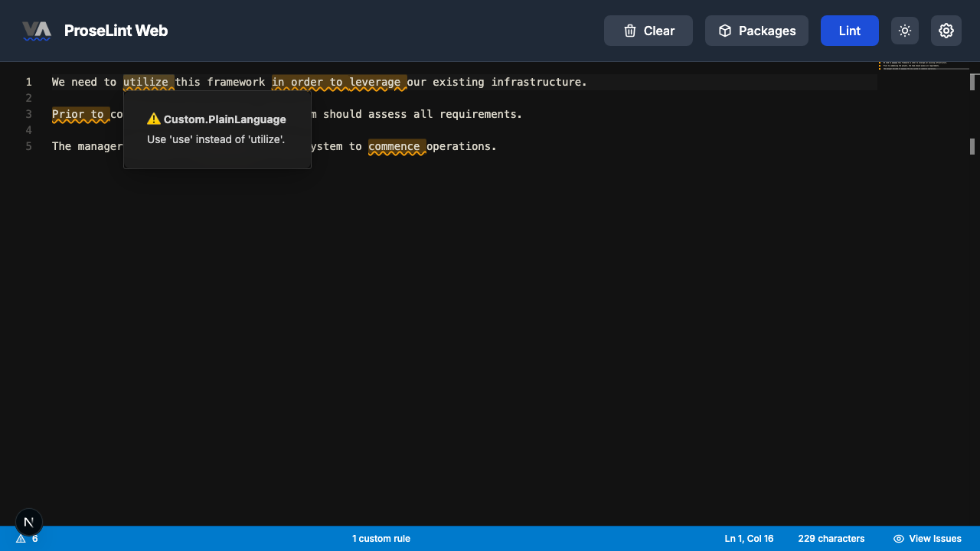Open settings with the gear icon

point(946,31)
